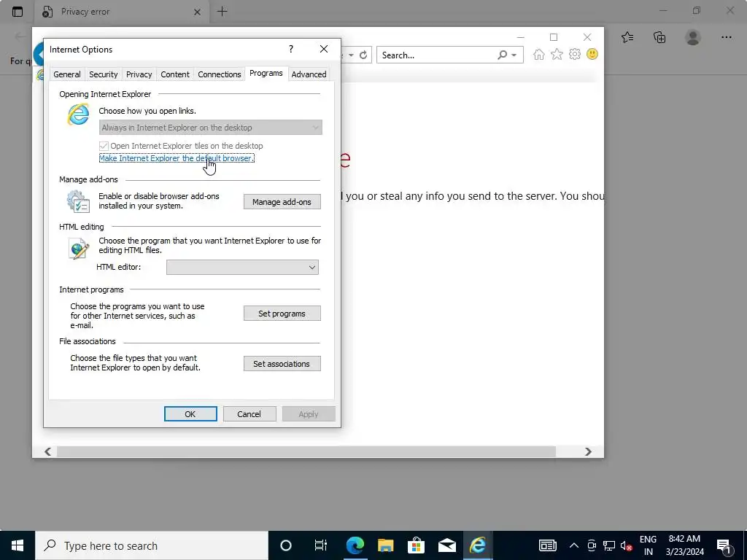Click the Internet Explorer logo in dialog
This screenshot has height=560, width=747.
78,114
